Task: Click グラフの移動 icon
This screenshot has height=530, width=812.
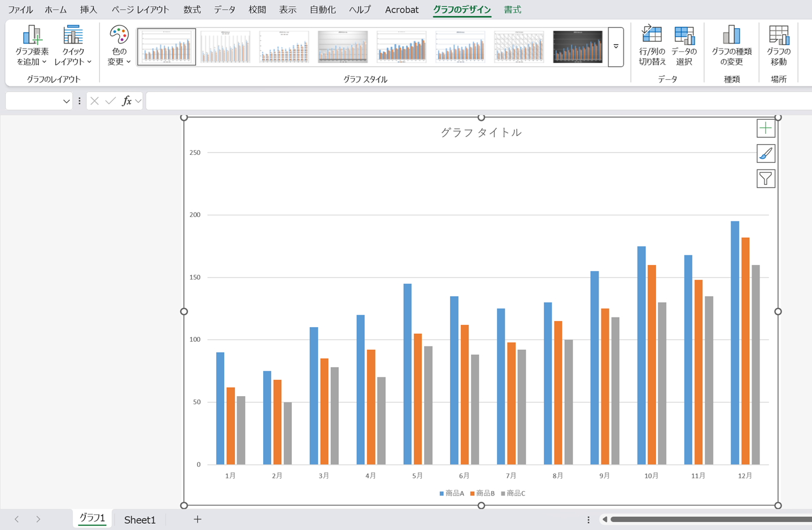Action: (x=779, y=46)
